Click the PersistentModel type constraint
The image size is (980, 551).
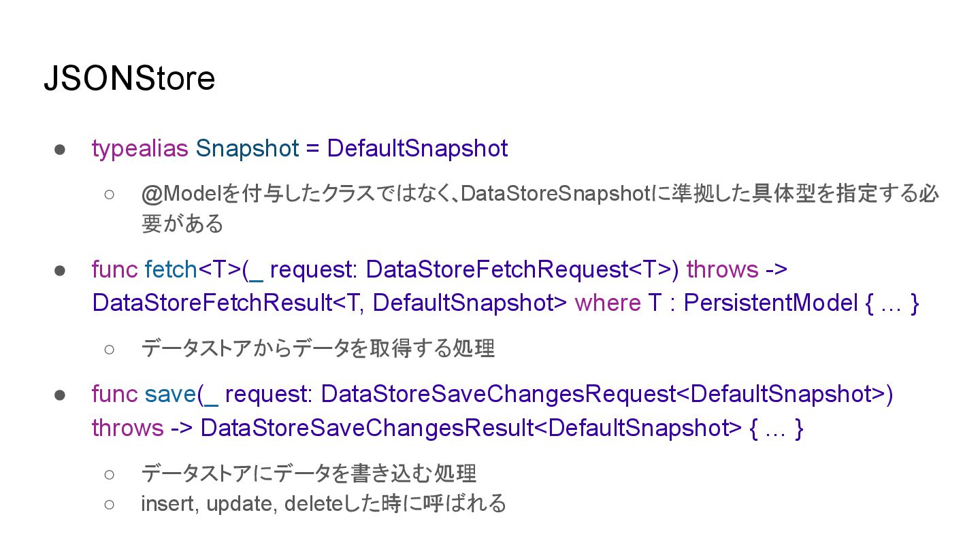(770, 303)
